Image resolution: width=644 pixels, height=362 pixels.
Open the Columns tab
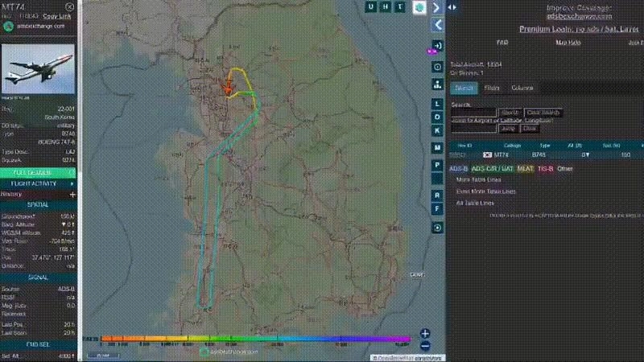(x=522, y=88)
